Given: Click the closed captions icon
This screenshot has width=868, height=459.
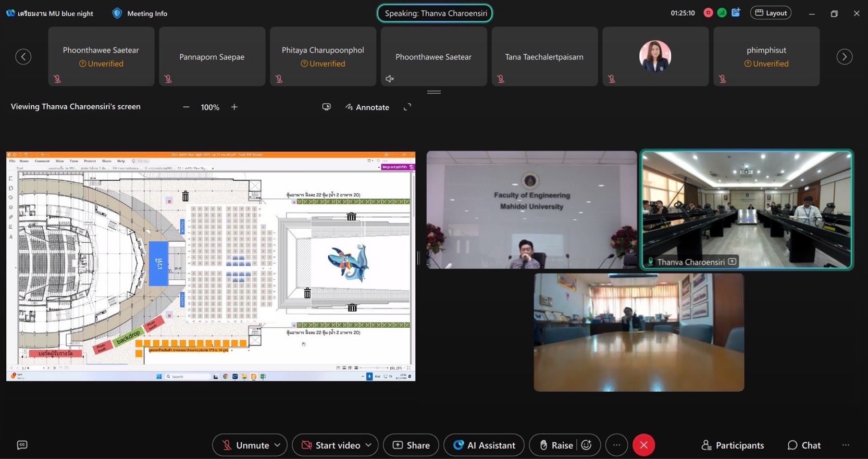Looking at the screenshot, I should click(22, 445).
